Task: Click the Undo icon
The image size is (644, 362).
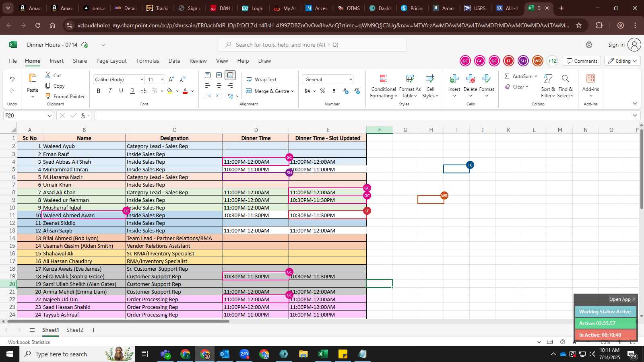Action: tap(12, 79)
